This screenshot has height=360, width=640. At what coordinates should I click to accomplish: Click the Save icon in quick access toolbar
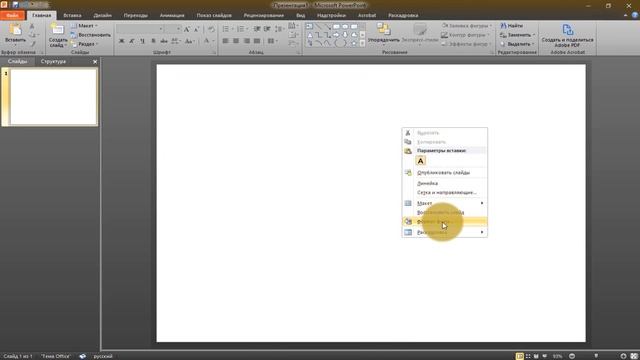pos(15,5)
